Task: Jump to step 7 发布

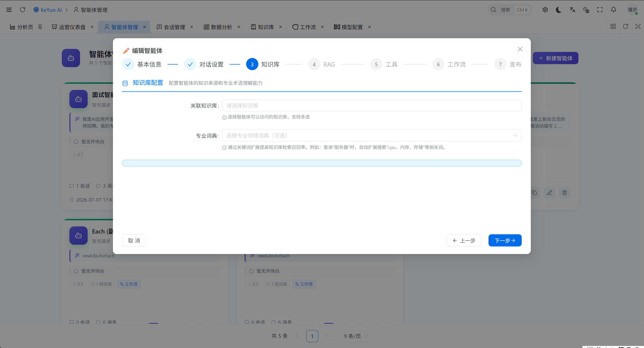Action: click(x=508, y=64)
